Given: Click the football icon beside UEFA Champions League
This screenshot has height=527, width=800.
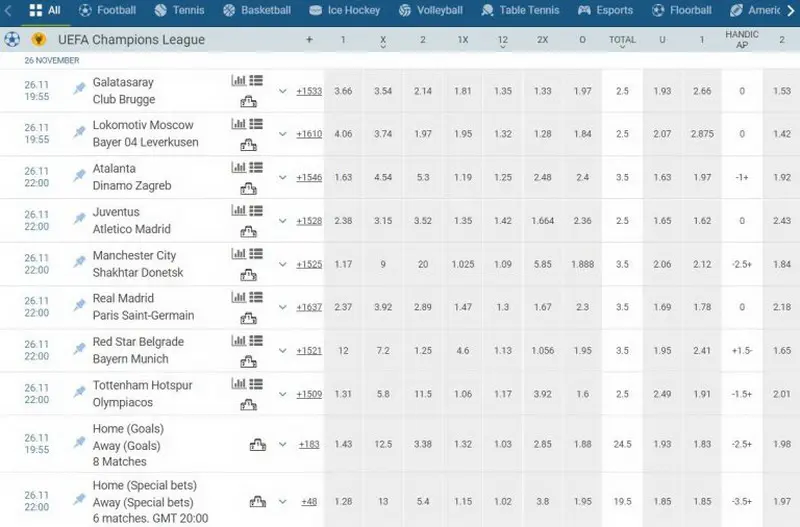Looking at the screenshot, I should (x=12, y=40).
